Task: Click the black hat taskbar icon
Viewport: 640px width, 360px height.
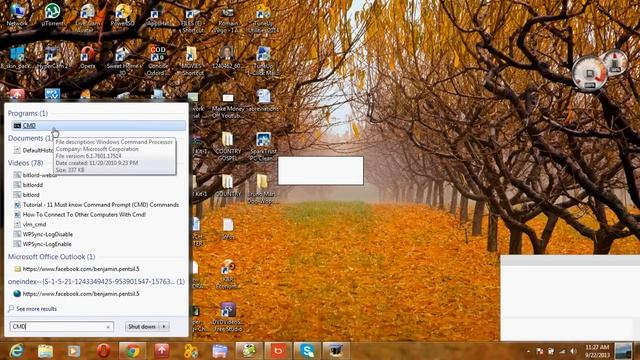Action: [x=336, y=351]
